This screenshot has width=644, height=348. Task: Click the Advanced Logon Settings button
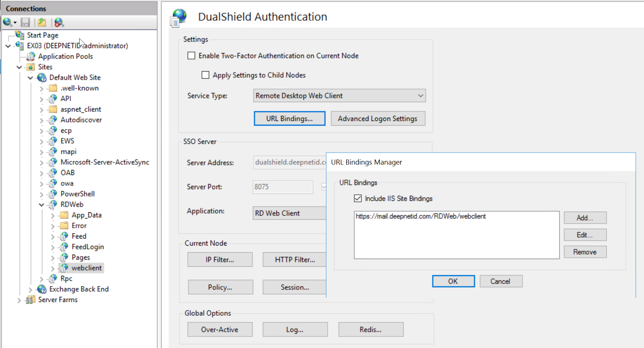click(x=378, y=119)
